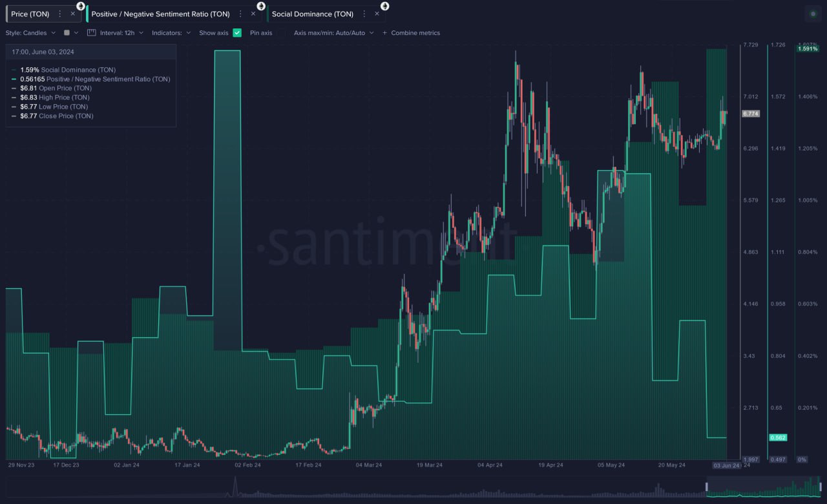Click the minimap overview chart spike
This screenshot has width=827, height=504.
coord(235,486)
